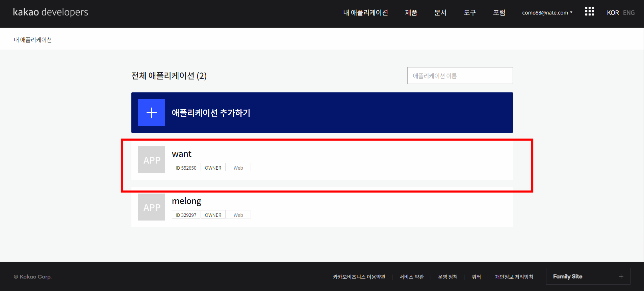Switch language to ENG
Image resolution: width=644 pixels, height=291 pixels.
[629, 13]
